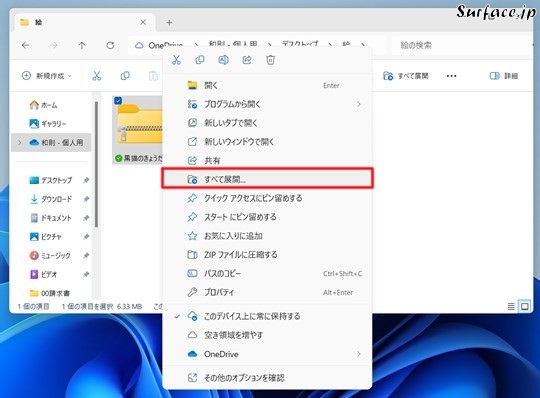Viewport: 540px width, 398px height.
Task: Select お気に入りに追加
Action: tap(267, 236)
